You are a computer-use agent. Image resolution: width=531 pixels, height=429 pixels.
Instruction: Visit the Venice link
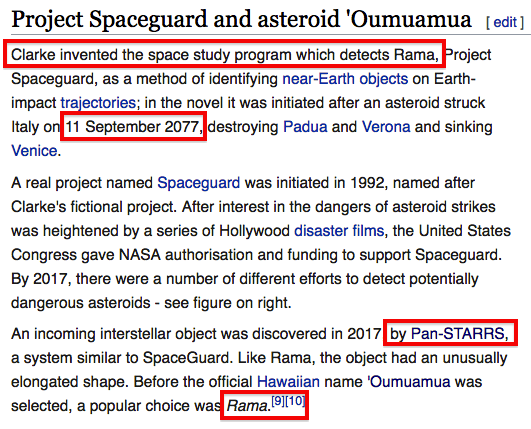(x=34, y=151)
